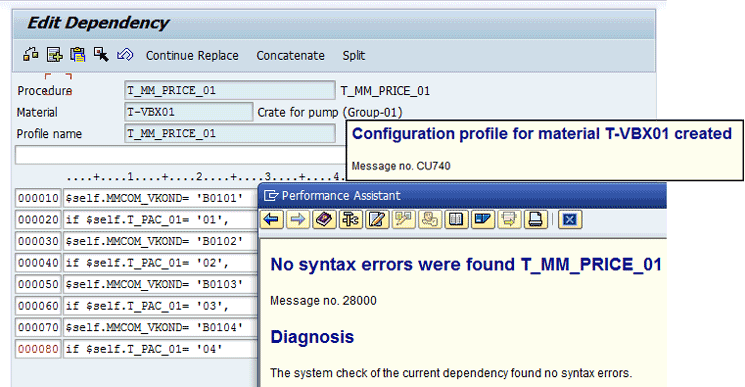This screenshot has width=745, height=387.
Task: Click the customizing icon in Performance Assistant
Action: (403, 219)
